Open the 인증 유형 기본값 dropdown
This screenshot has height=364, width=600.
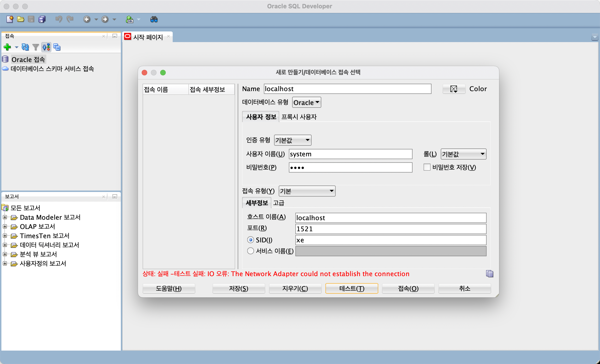[293, 140]
